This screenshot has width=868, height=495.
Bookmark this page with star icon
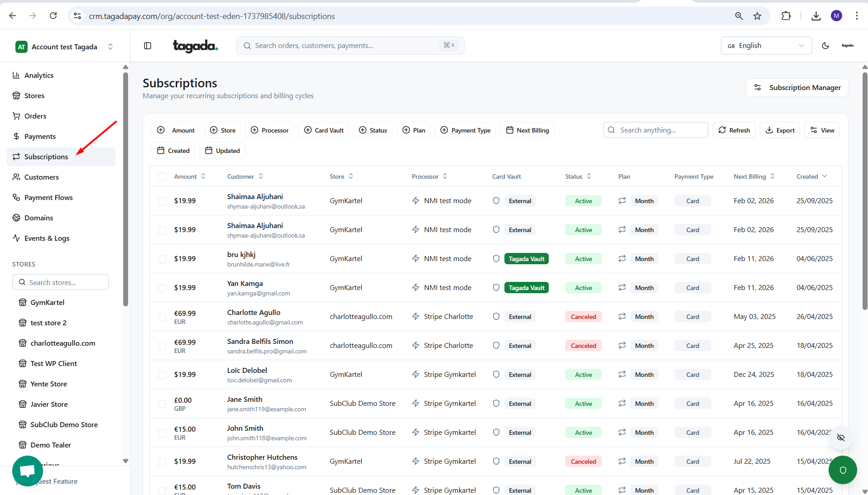coord(757,16)
